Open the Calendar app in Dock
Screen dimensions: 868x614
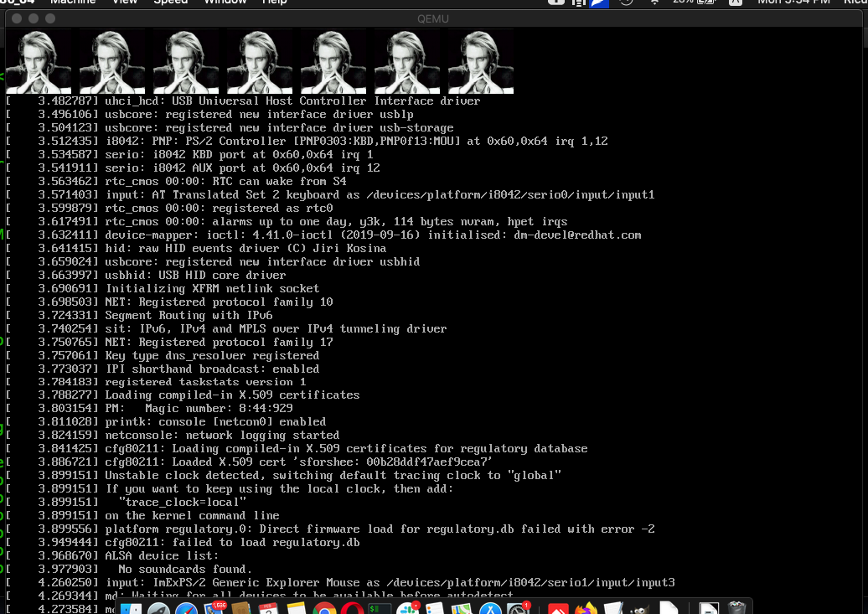click(268, 608)
